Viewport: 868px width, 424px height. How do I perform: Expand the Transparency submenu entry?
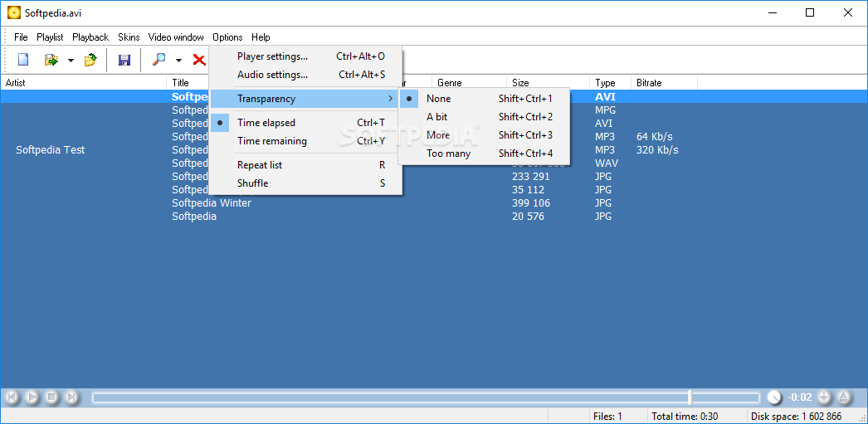coord(305,99)
